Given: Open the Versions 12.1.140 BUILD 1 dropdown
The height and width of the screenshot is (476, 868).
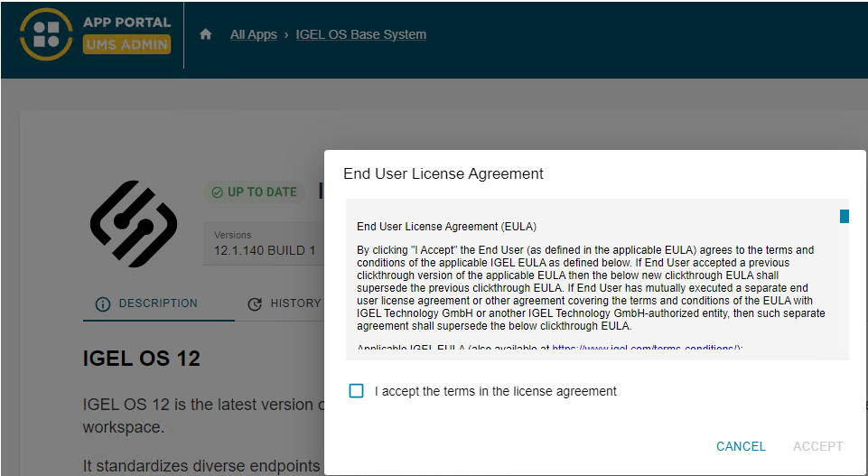Looking at the screenshot, I should click(x=265, y=243).
